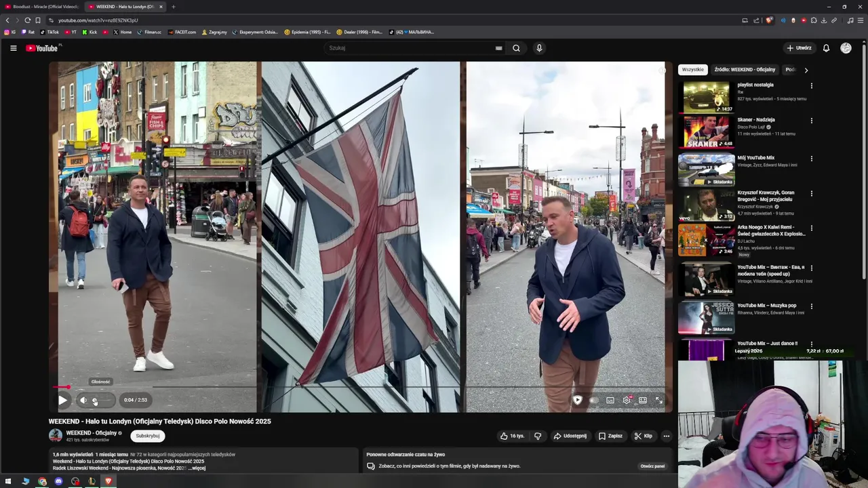Show more filter chips with the arrow
Viewport: 868px width, 488px height.
(x=806, y=70)
